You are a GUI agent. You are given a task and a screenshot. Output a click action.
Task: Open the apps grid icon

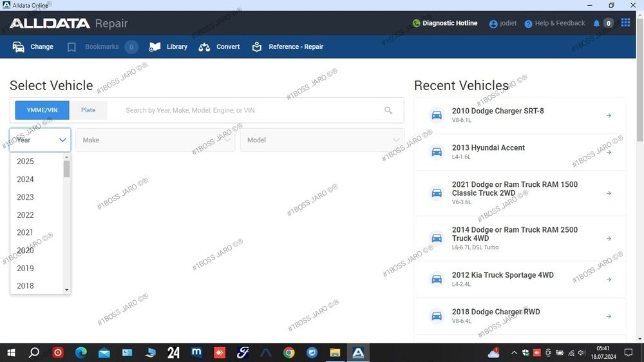tap(625, 23)
